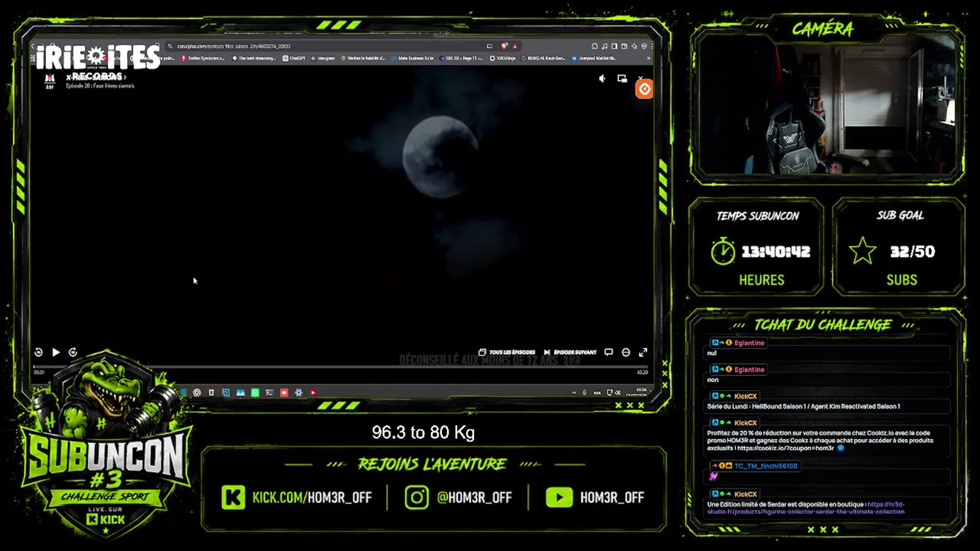
Task: Open the player's circular settings icon
Action: pos(626,352)
